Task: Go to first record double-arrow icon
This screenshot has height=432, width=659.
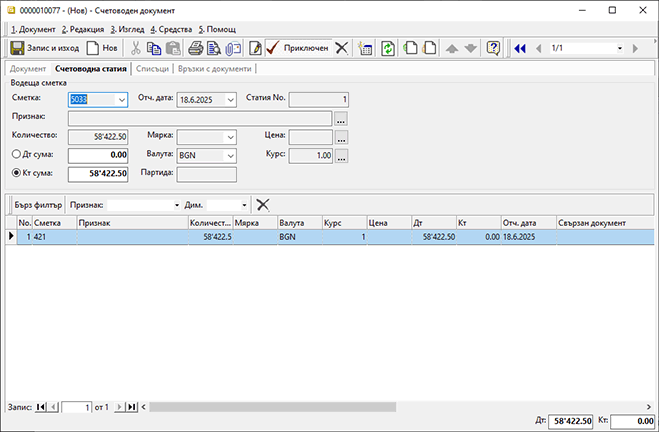Action: (x=520, y=48)
